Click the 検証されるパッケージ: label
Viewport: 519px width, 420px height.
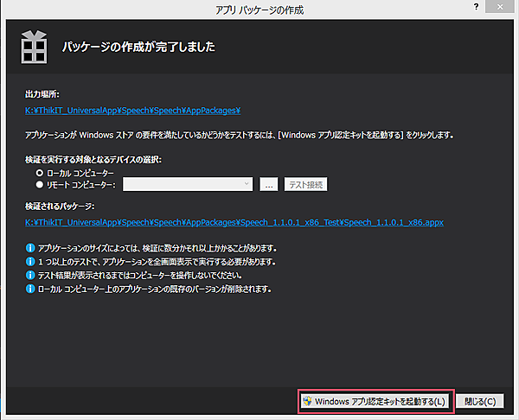click(60, 207)
